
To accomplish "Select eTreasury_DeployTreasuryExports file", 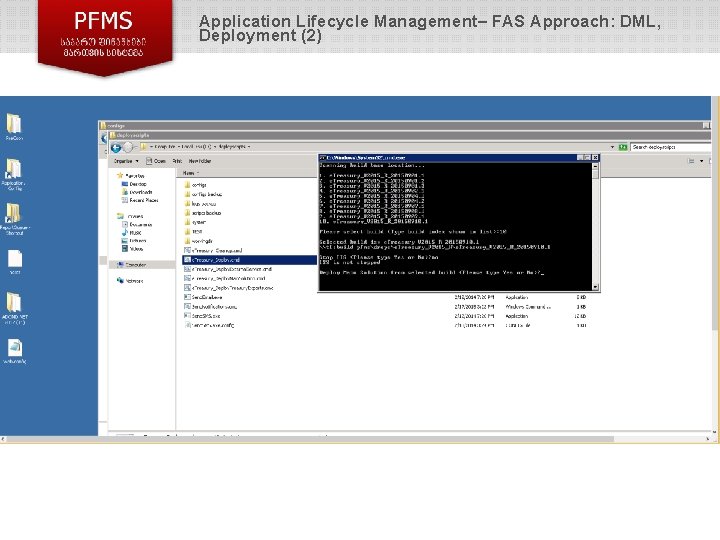I will 229,288.
